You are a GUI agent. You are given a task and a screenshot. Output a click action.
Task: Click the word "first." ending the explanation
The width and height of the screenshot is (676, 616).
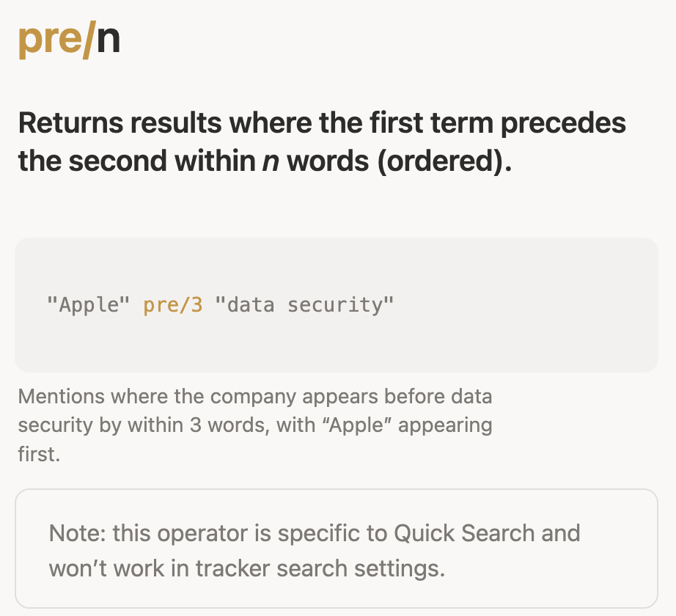click(39, 454)
